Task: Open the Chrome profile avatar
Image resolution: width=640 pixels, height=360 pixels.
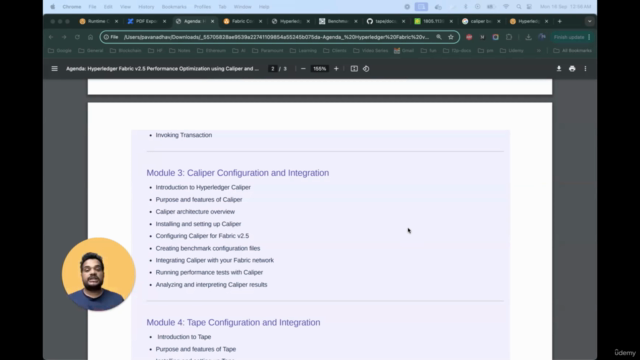Action: pos(542,37)
